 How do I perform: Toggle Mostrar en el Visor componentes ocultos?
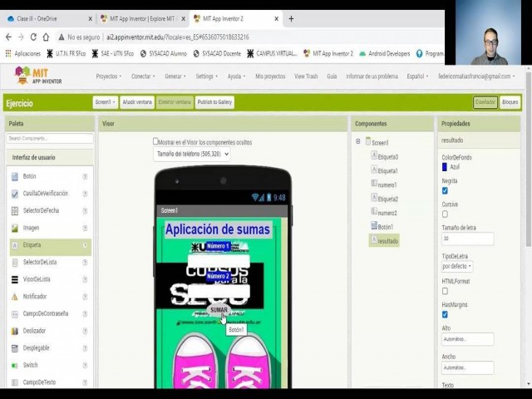coord(155,141)
